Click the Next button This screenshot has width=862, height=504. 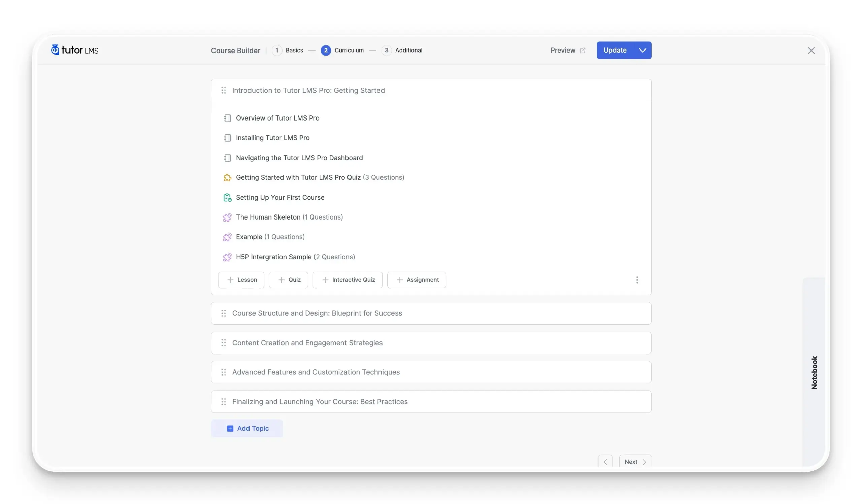(x=635, y=462)
